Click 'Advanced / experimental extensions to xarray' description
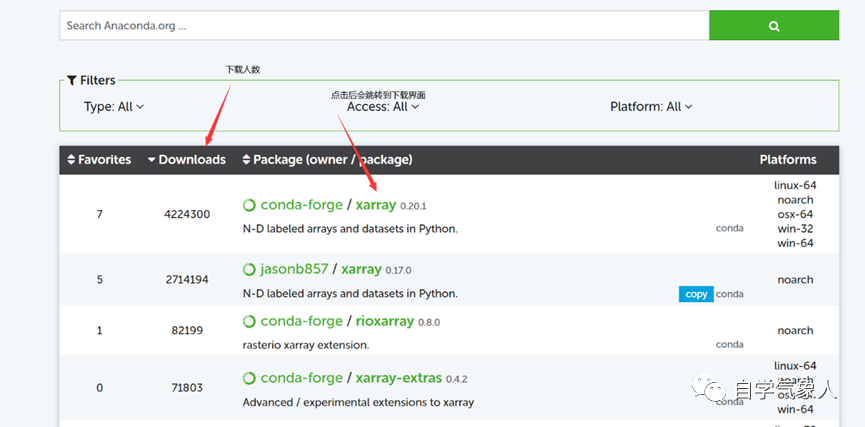Screen dimensions: 865x427 click(x=358, y=402)
